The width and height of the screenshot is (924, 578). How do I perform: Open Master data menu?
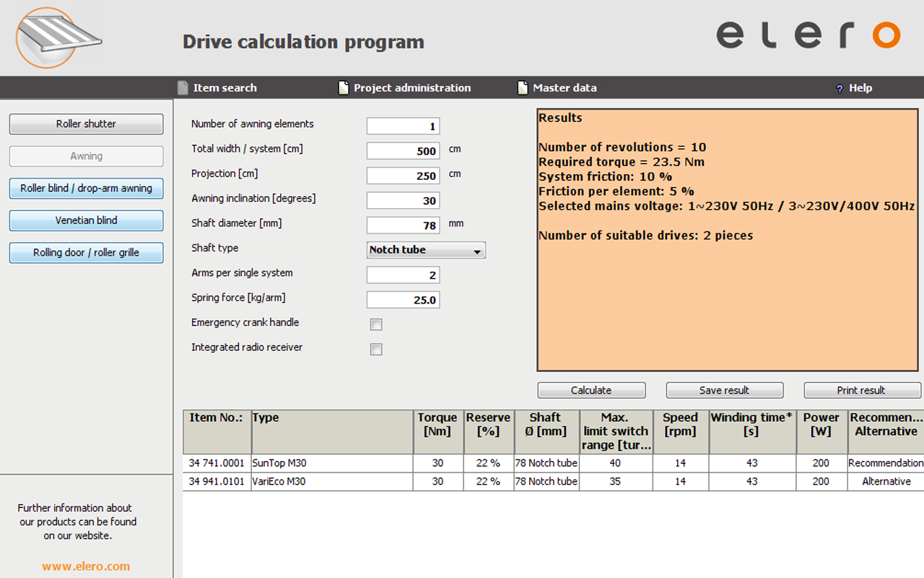click(565, 87)
